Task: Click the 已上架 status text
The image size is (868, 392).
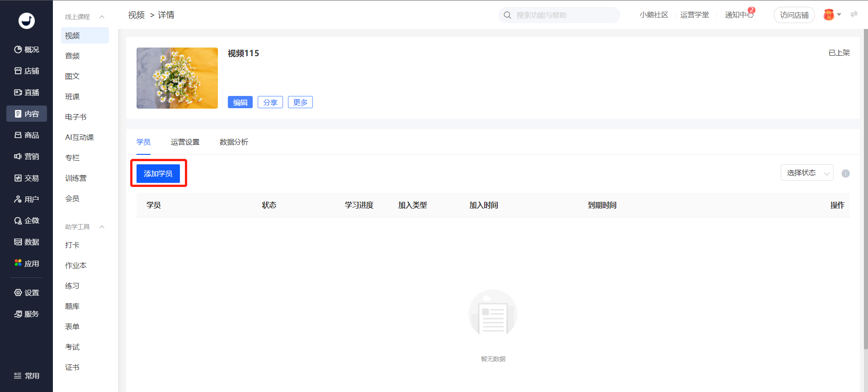Action: (839, 53)
